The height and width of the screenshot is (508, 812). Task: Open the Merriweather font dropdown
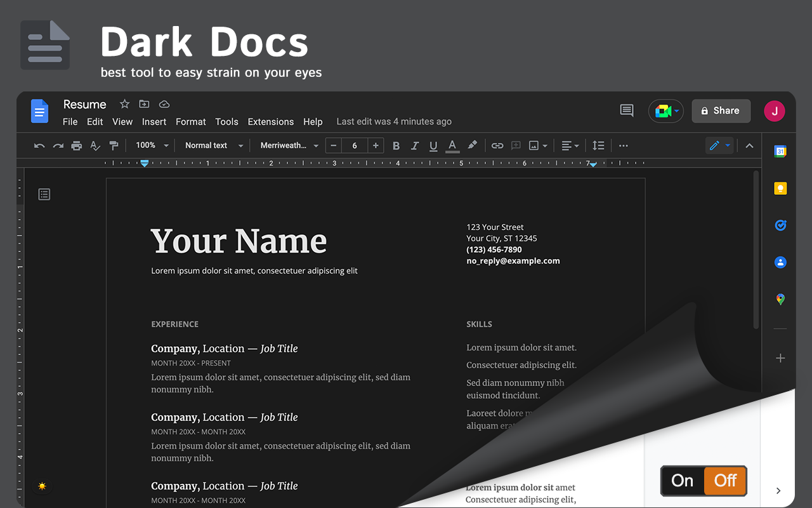click(289, 145)
